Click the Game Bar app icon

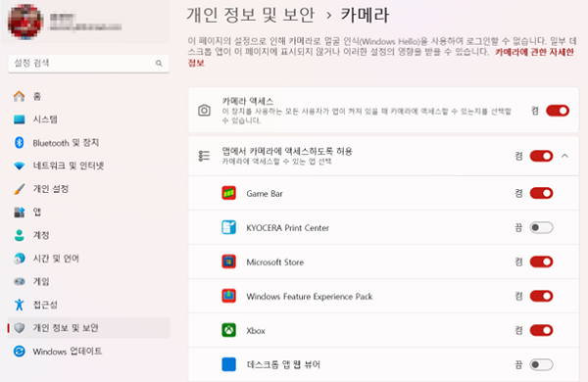tap(228, 193)
